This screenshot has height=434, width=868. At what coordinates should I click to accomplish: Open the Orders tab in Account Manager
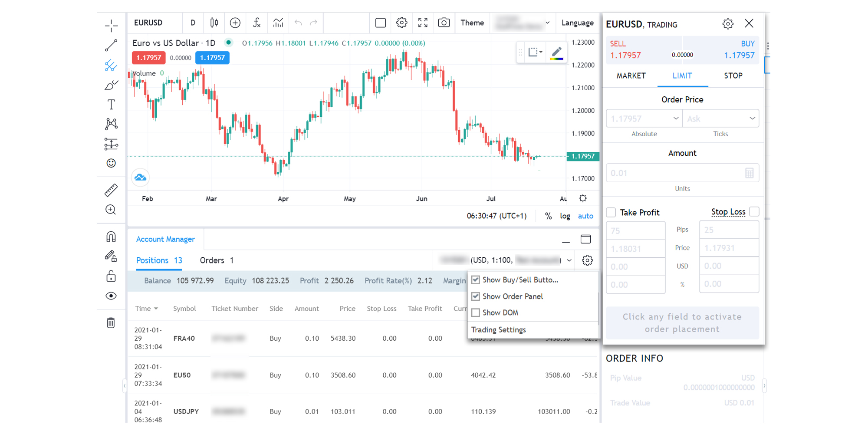[216, 260]
